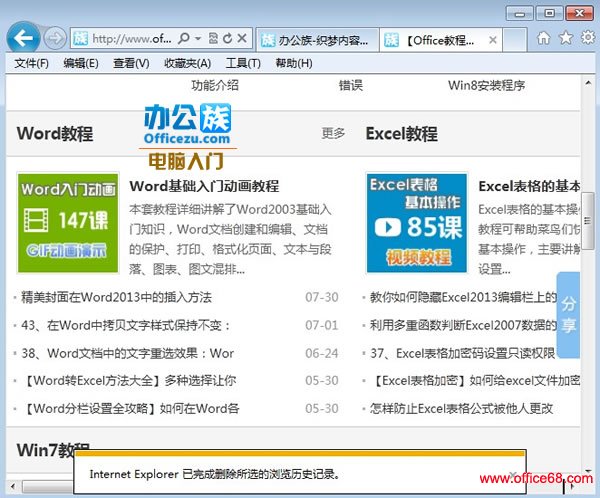This screenshot has width=600, height=498.
Task: Click the Win8安装程序 link
Action: tap(486, 85)
